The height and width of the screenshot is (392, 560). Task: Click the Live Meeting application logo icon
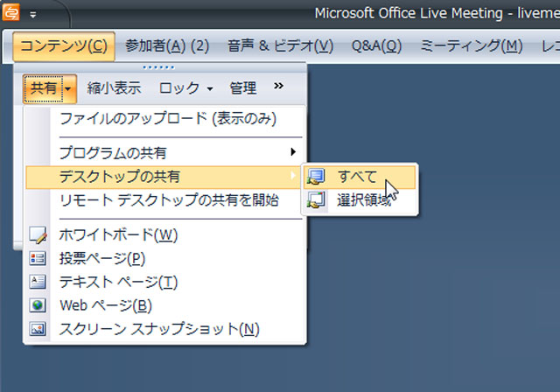10,11
